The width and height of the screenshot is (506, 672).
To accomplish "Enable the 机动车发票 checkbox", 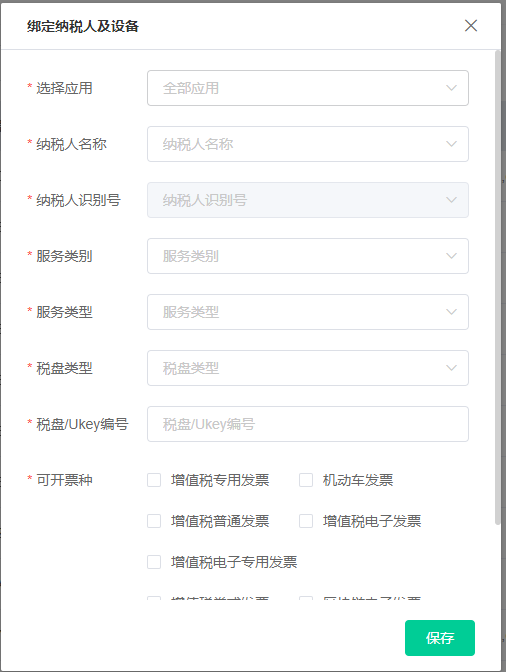I will 306,480.
